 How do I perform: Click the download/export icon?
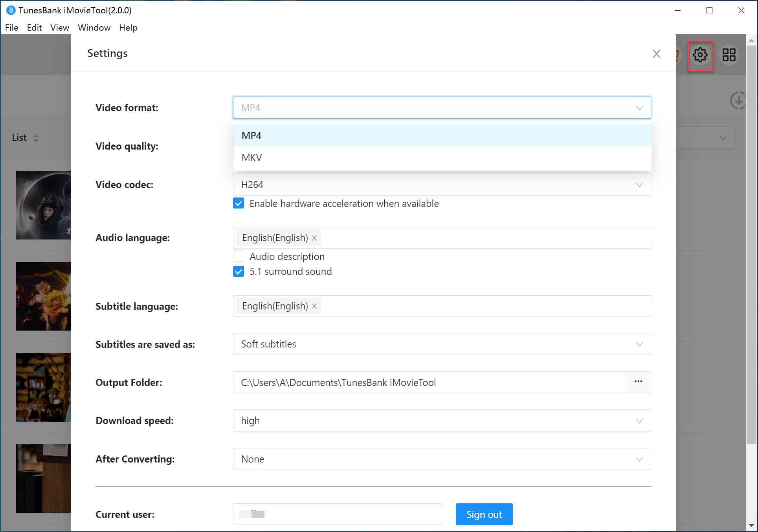(x=738, y=100)
